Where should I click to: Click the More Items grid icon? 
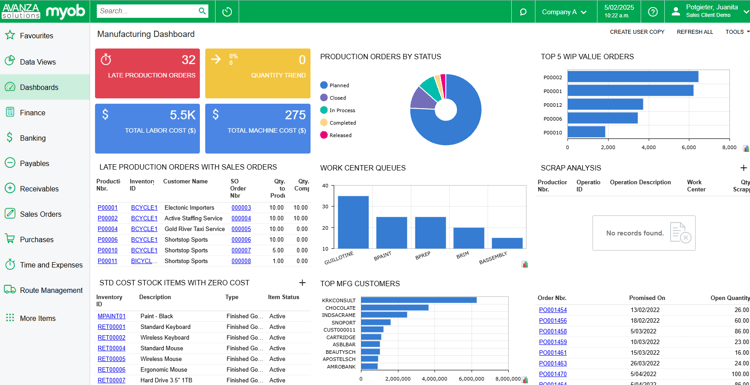pos(9,318)
